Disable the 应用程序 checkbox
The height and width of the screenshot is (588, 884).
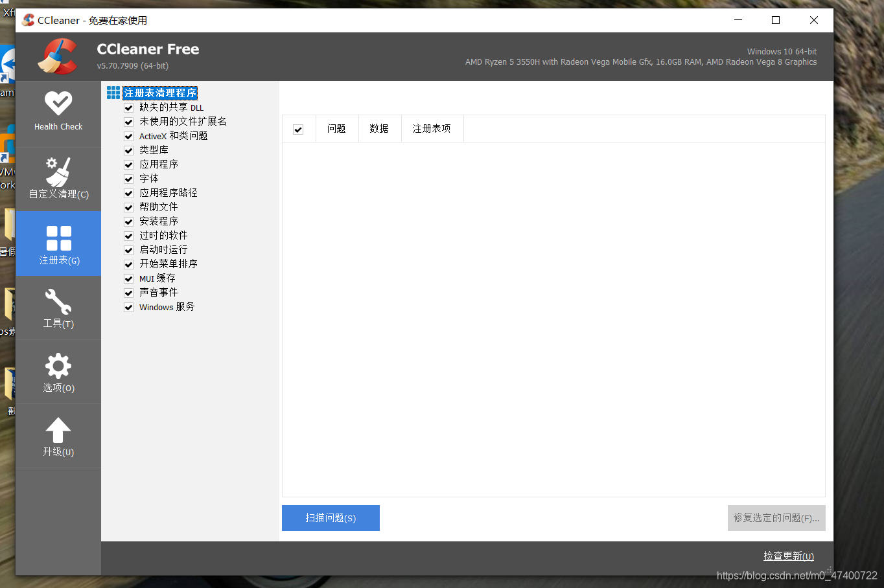(128, 164)
